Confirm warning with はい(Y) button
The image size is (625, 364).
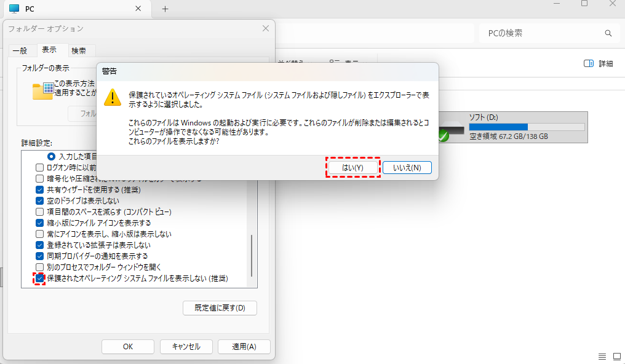pos(352,167)
